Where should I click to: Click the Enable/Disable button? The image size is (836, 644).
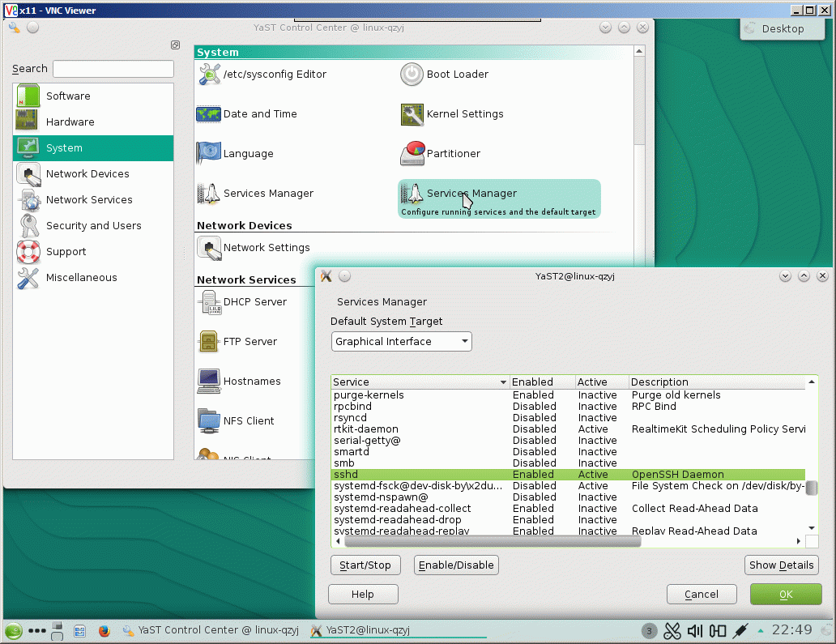click(x=456, y=565)
